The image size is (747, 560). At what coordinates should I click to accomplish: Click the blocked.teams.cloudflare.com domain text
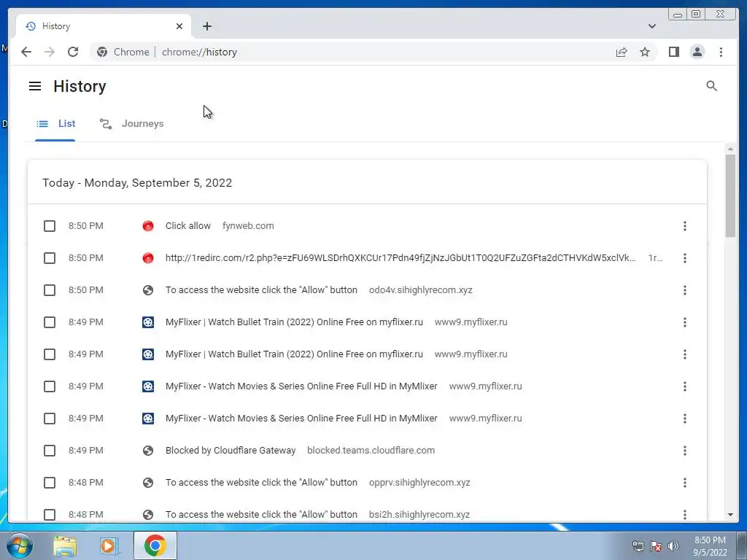pos(371,451)
